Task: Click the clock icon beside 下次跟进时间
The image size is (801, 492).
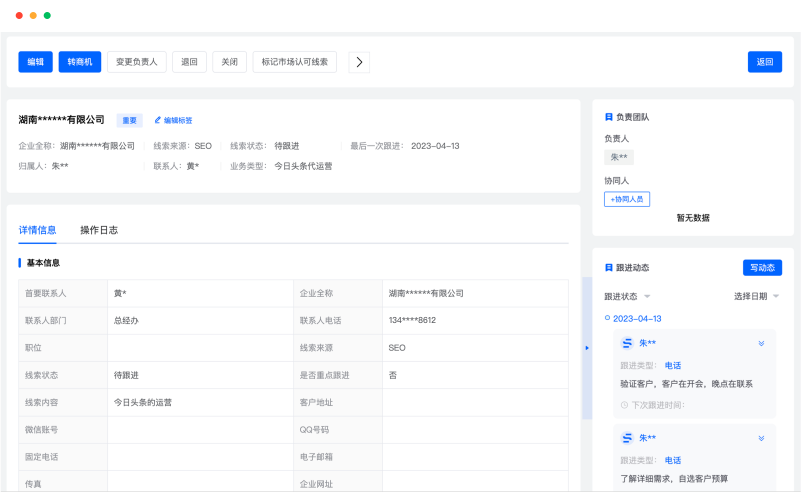Action: coord(624,405)
